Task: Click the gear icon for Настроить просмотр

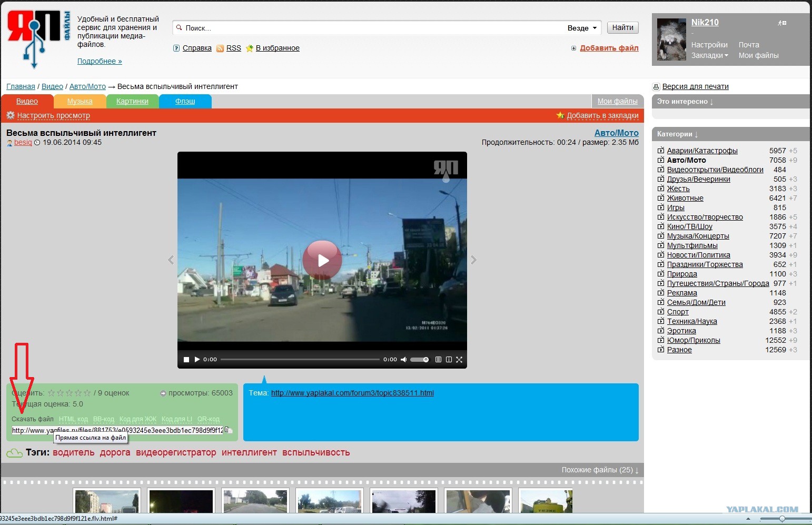Action: tap(11, 115)
